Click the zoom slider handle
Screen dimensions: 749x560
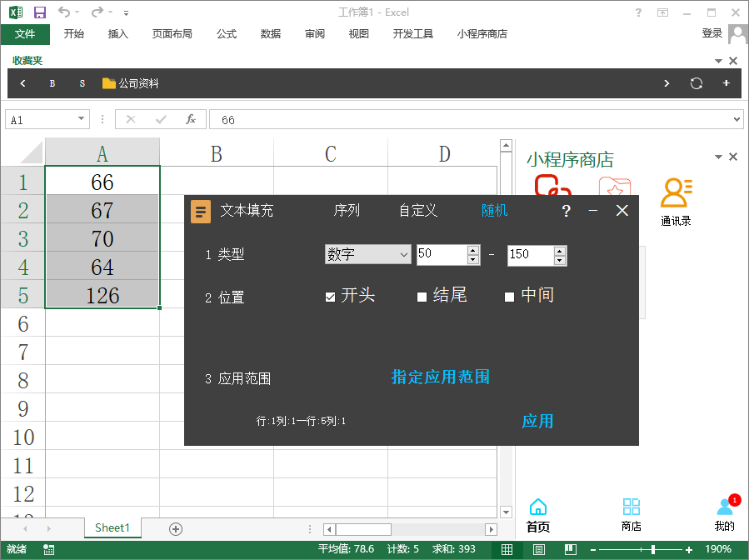653,549
